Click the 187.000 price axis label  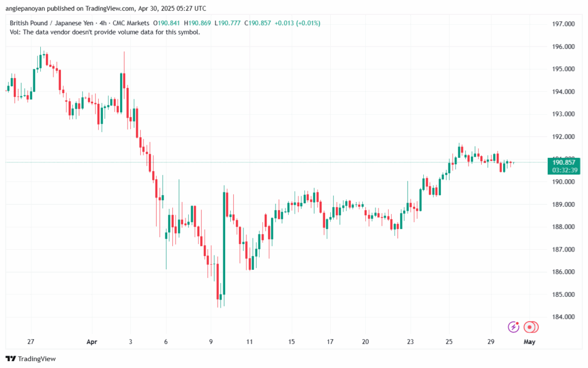pyautogui.click(x=563, y=250)
